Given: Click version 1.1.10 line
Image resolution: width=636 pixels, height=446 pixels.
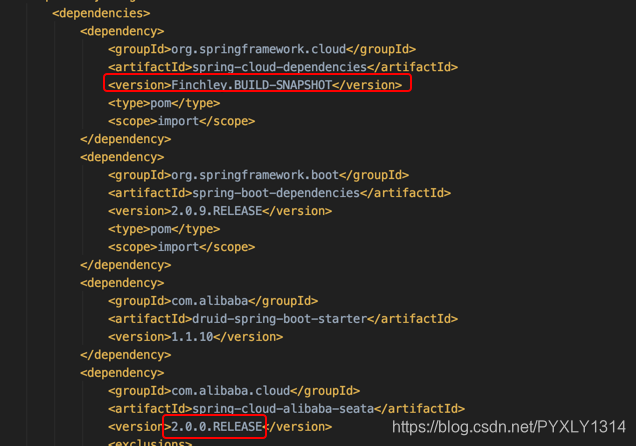Looking at the screenshot, I should (x=196, y=337).
